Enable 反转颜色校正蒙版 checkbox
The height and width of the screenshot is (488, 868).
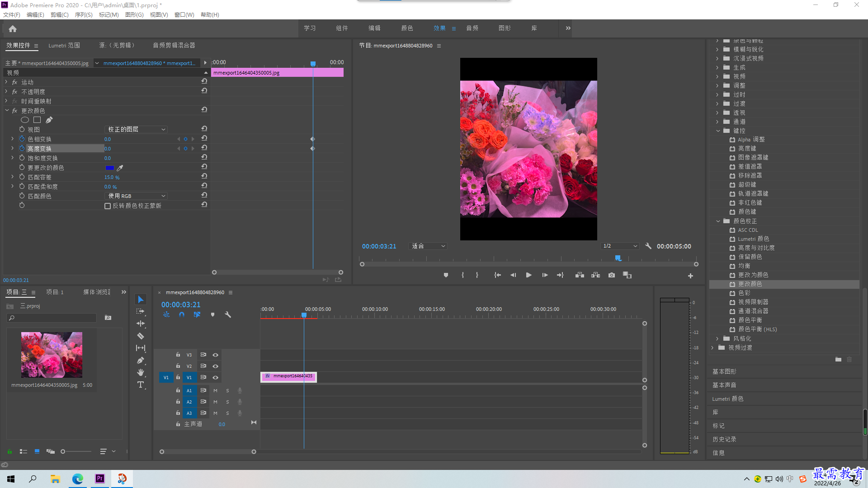tap(108, 206)
